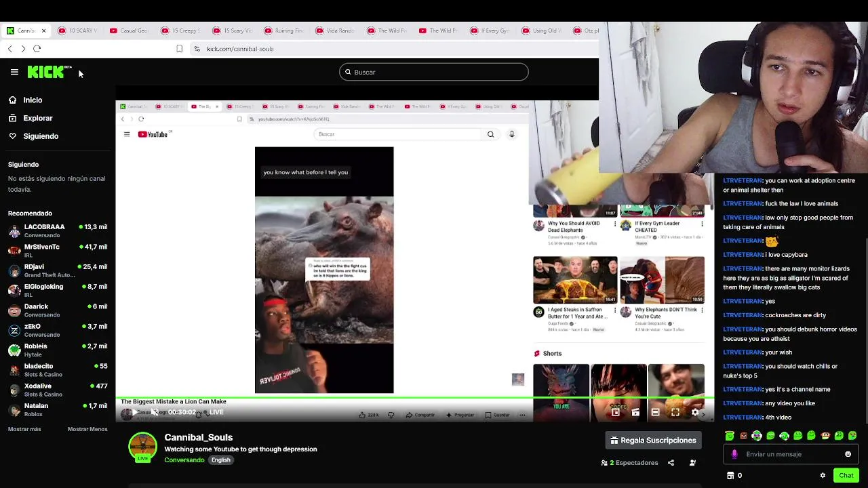This screenshot has width=868, height=488.
Task: Click the English language tag
Action: (x=220, y=460)
